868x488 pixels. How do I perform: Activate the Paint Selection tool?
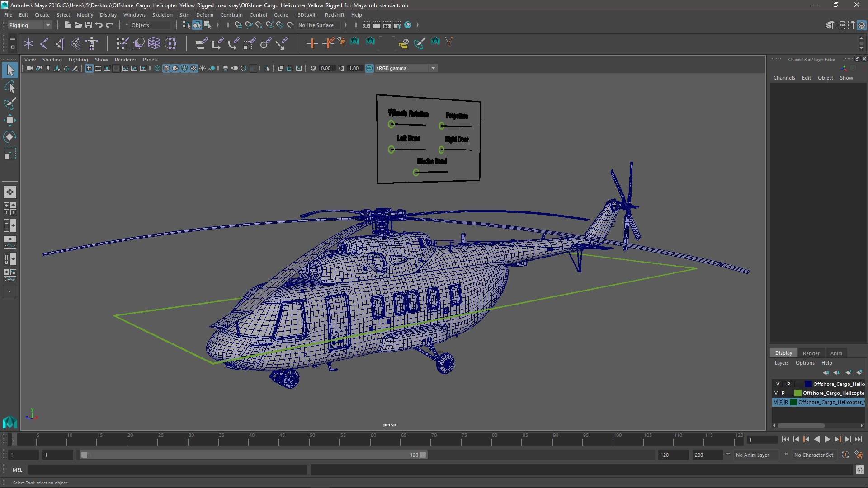[9, 103]
